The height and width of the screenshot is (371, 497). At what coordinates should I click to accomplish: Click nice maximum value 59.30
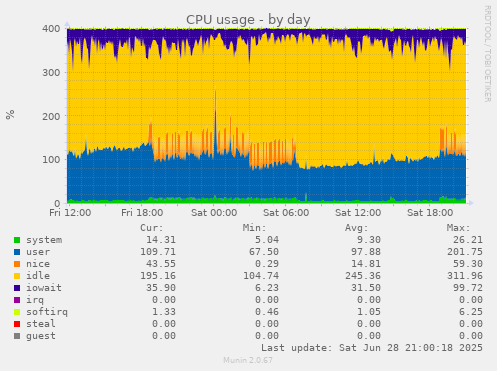point(468,264)
